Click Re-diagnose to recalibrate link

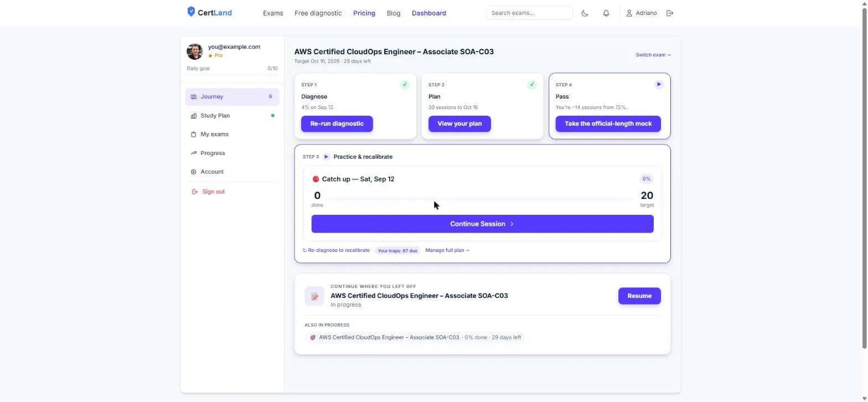tap(336, 250)
